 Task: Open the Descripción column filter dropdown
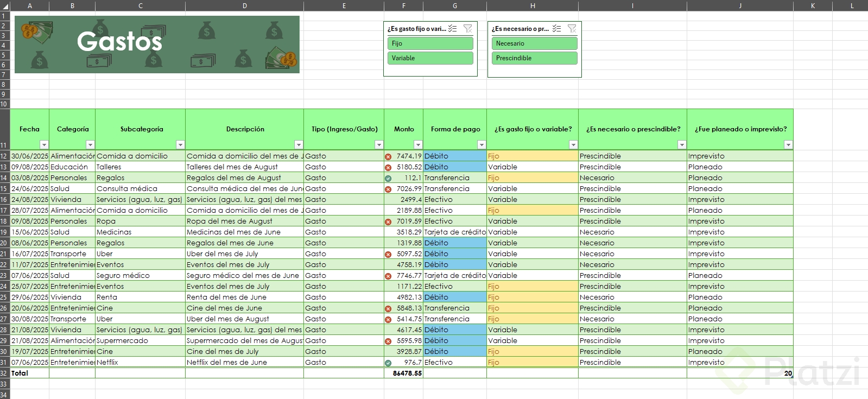pyautogui.click(x=299, y=144)
